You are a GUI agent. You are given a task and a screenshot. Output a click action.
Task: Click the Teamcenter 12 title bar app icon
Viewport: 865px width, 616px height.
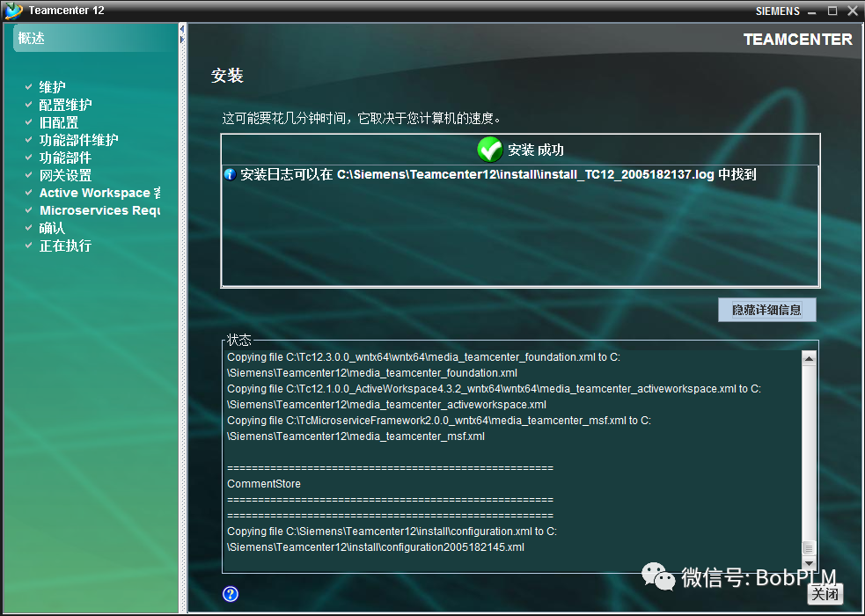tap(13, 11)
